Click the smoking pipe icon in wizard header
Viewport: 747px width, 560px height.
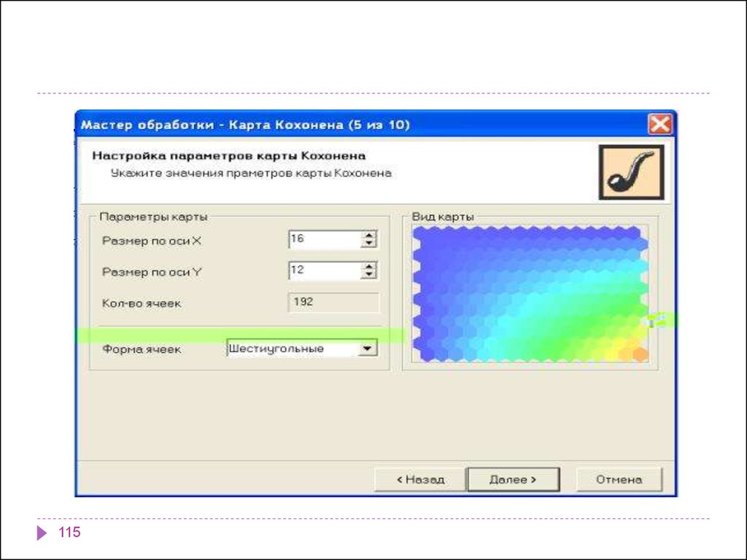click(x=631, y=172)
